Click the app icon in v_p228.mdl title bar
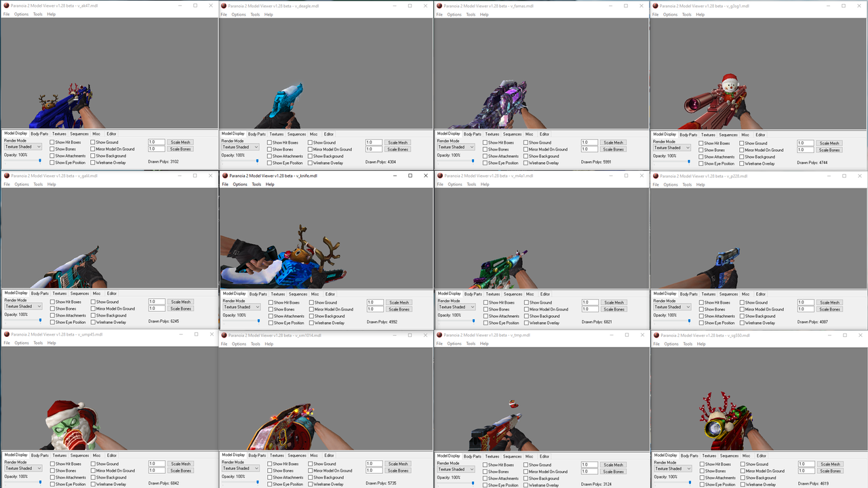Viewport: 868px width, 488px height. coord(656,176)
